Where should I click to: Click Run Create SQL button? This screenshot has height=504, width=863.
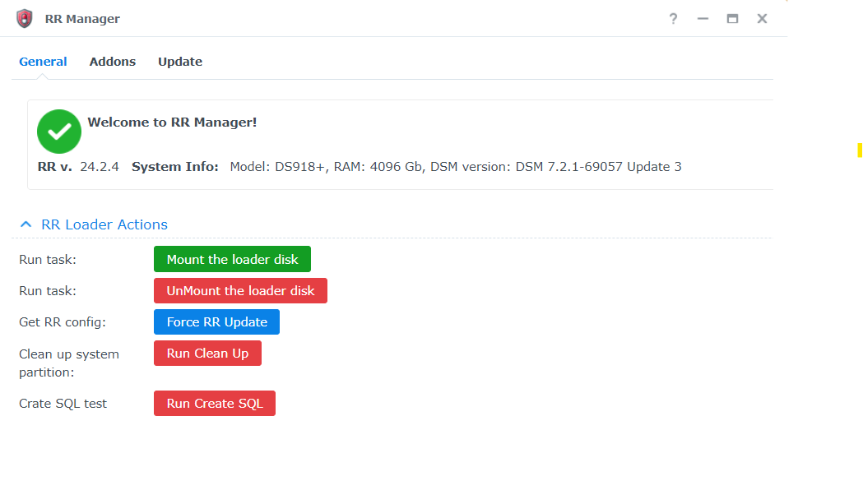pos(215,404)
